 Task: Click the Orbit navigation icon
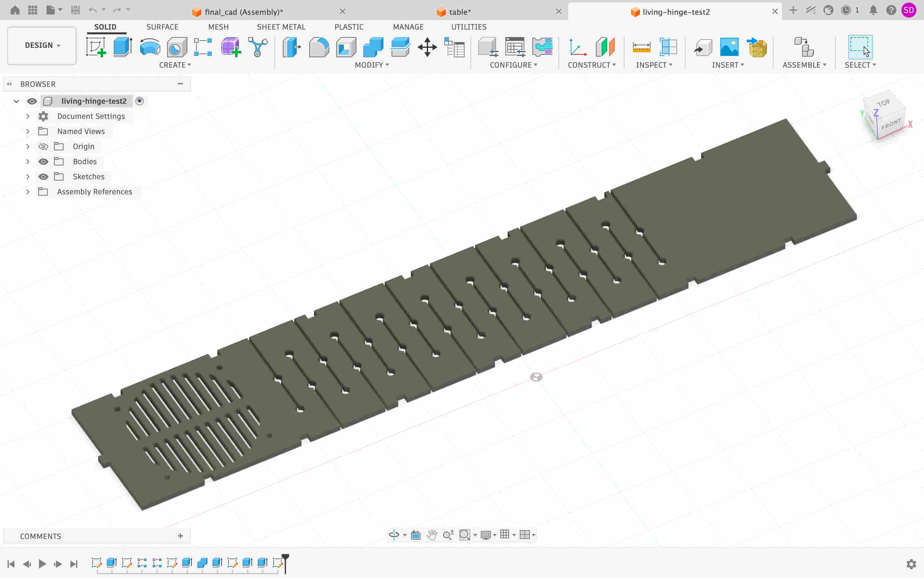point(394,534)
